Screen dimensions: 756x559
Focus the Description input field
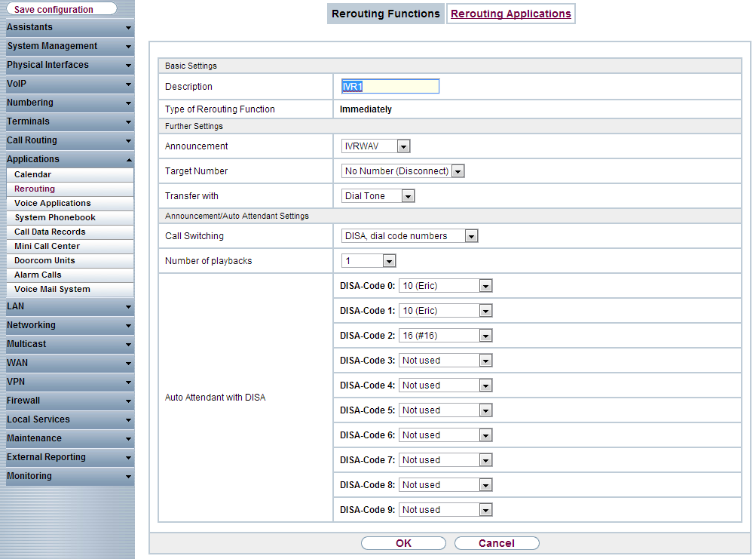click(390, 87)
